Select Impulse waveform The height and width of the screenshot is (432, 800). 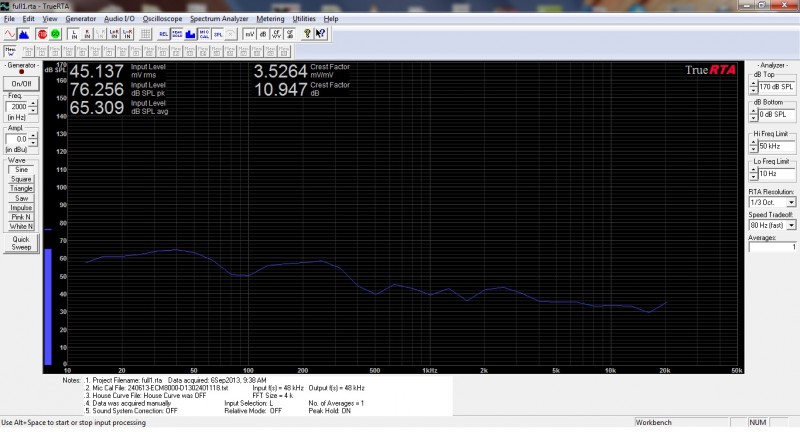click(x=21, y=208)
